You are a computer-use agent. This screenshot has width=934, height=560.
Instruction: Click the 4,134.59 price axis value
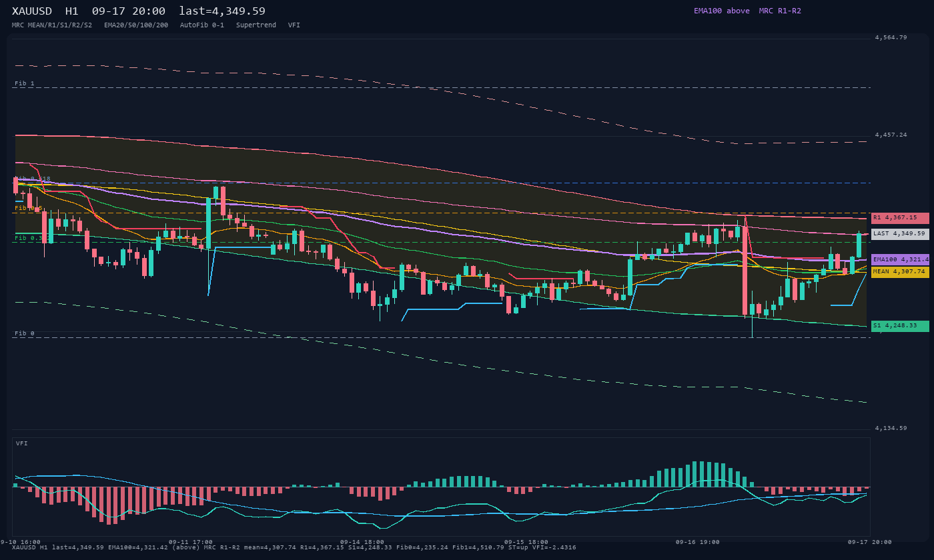pyautogui.click(x=891, y=428)
